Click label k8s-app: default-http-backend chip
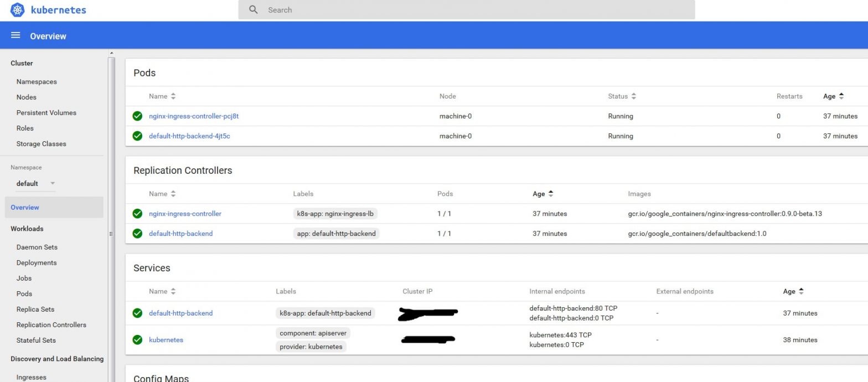The height and width of the screenshot is (382, 868). pyautogui.click(x=325, y=313)
